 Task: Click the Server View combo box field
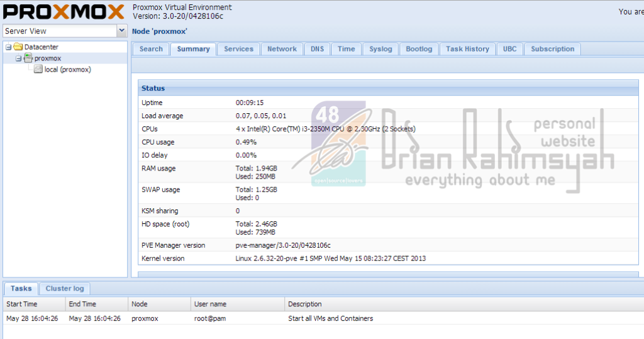click(60, 31)
